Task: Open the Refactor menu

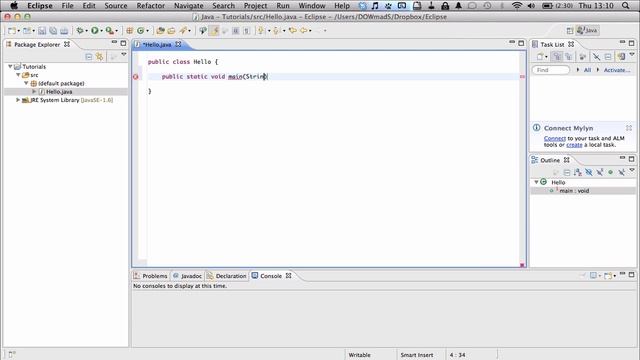Action: pos(151,6)
